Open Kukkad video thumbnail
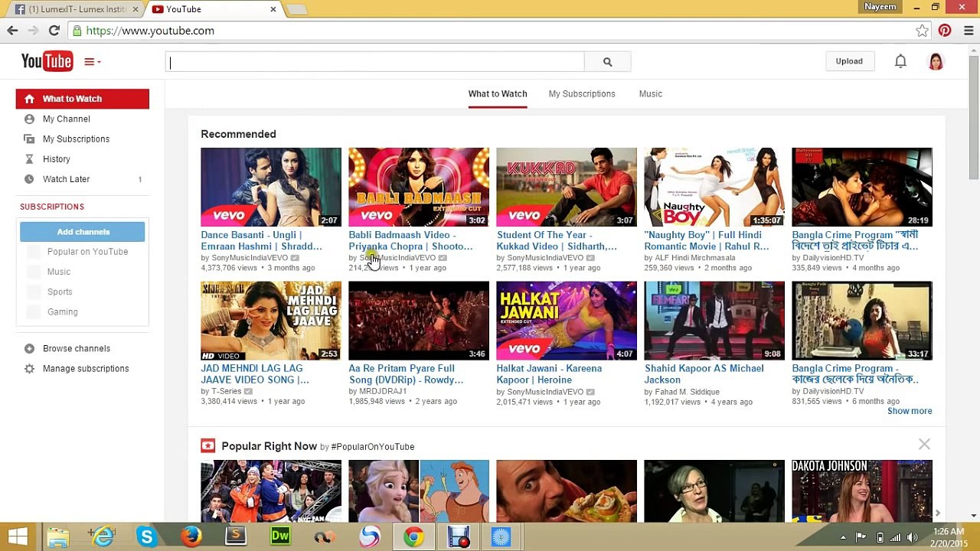 click(x=567, y=187)
